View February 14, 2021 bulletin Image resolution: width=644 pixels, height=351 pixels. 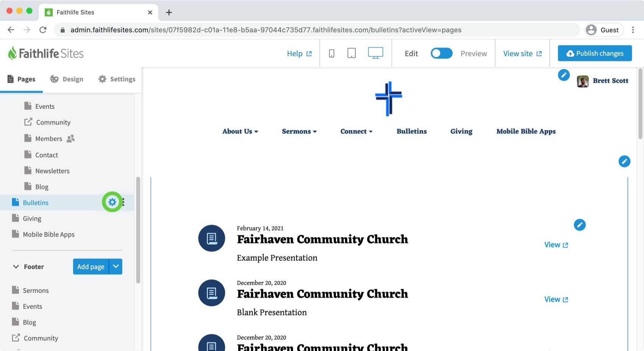[x=556, y=245]
